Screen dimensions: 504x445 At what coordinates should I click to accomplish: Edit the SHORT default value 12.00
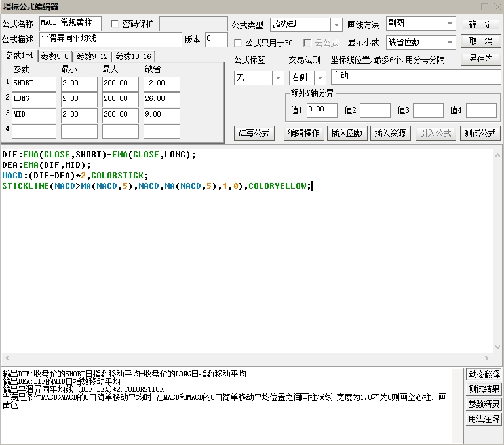coord(162,84)
